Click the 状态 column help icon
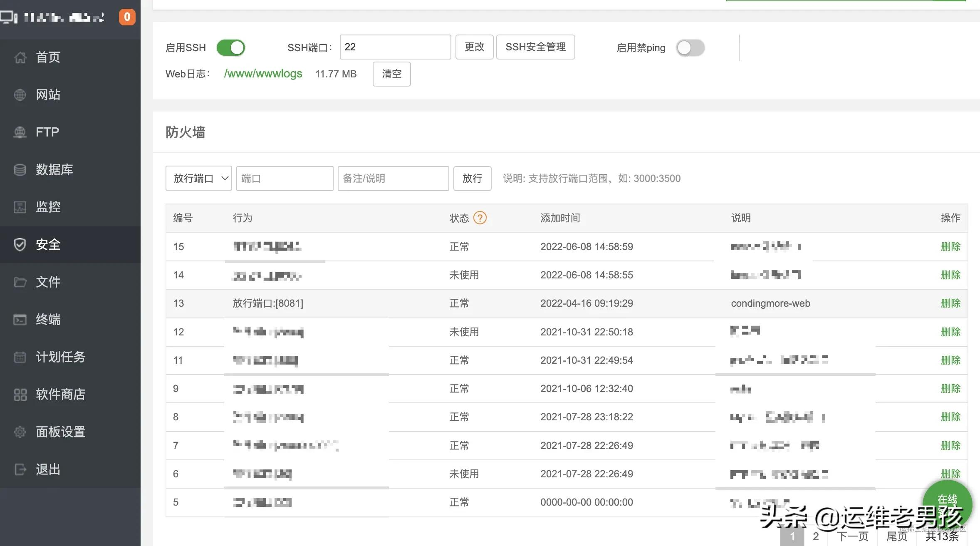Screen dimensions: 980x546 (x=480, y=218)
